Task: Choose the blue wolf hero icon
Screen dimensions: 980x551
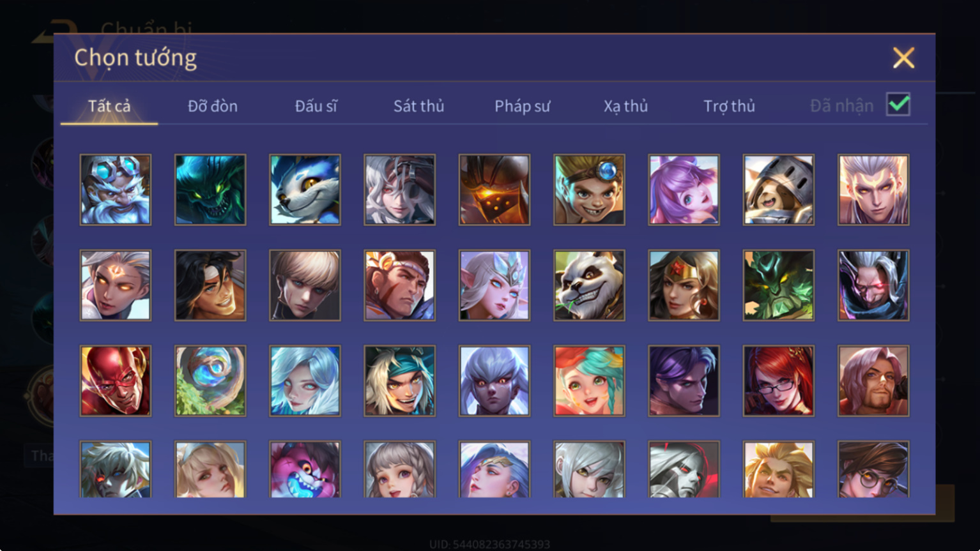Action: tap(305, 190)
